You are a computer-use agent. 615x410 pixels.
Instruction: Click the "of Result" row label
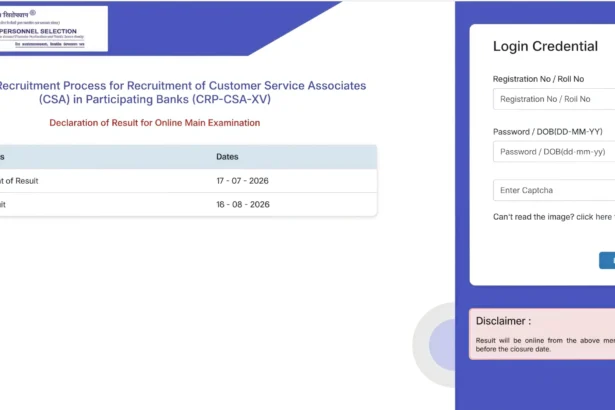click(x=19, y=181)
